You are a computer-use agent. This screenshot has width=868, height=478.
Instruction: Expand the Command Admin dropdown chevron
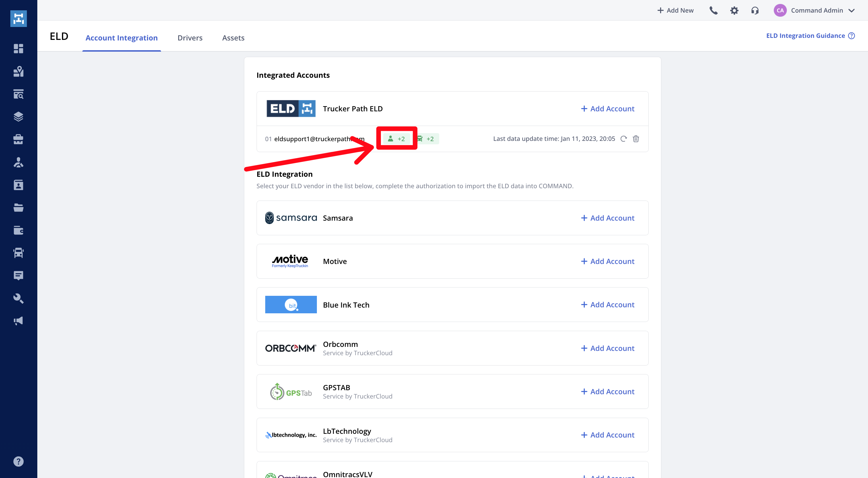tap(851, 11)
